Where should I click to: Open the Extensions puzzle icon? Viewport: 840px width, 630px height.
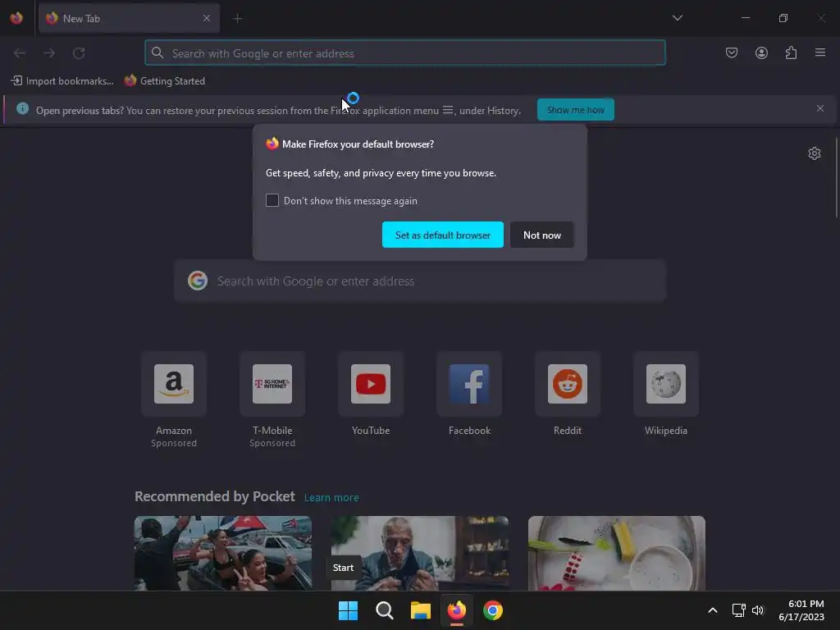point(791,52)
